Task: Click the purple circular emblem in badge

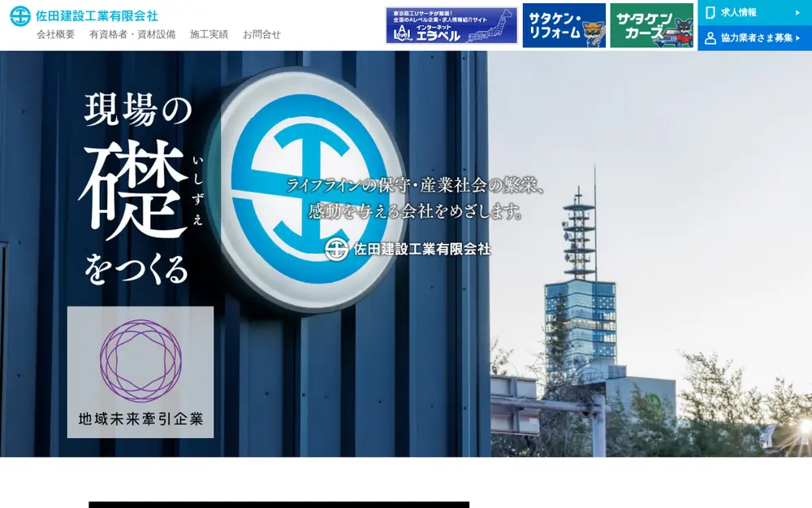Action: (140, 361)
